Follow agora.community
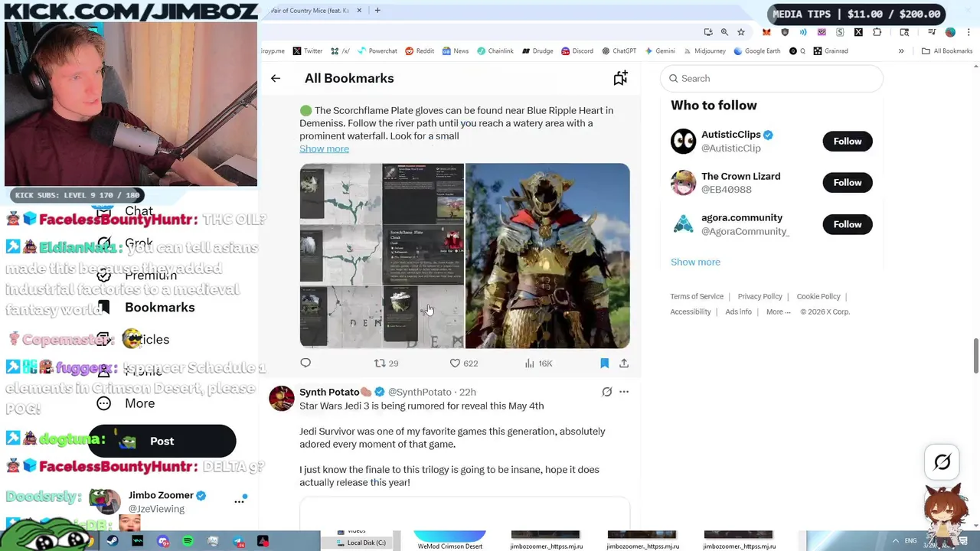The image size is (980, 551). point(847,224)
